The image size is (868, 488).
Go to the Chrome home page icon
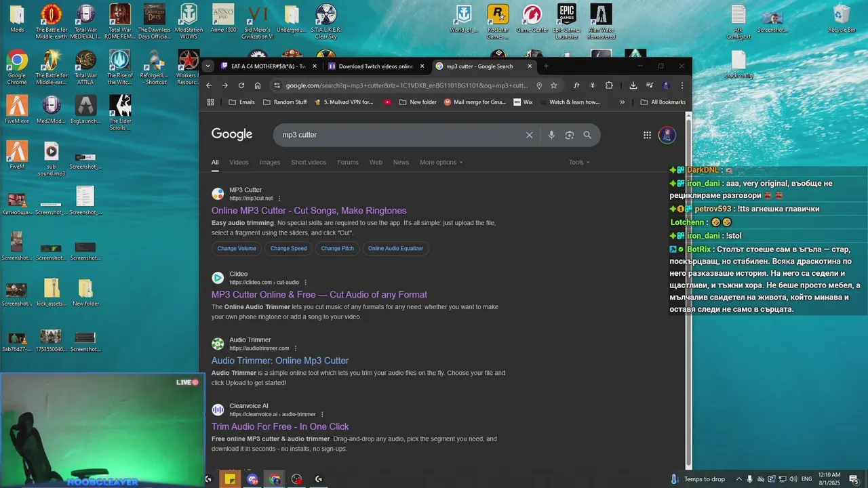(258, 85)
